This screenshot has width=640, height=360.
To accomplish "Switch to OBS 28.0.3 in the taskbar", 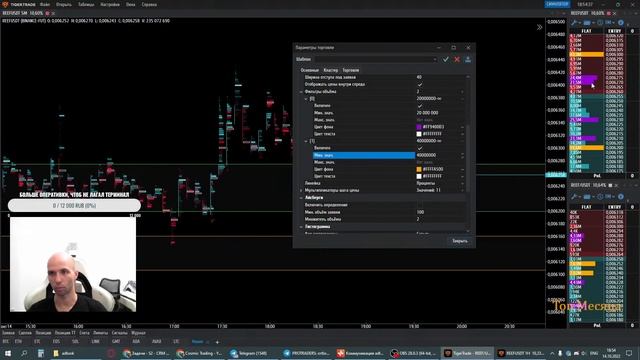I will [x=412, y=353].
